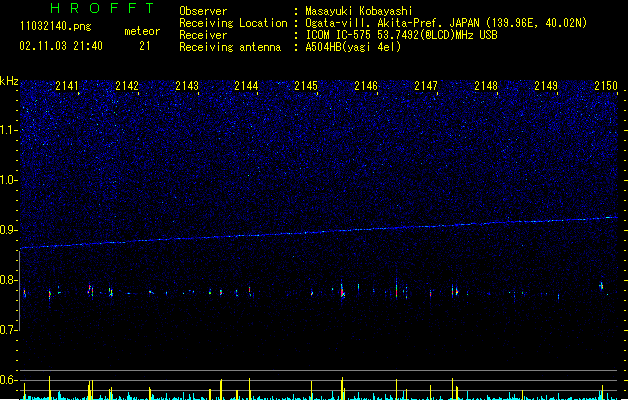629x400 pixels.
Task: Click the 0.9 kHz axis label
Action: click(8, 230)
